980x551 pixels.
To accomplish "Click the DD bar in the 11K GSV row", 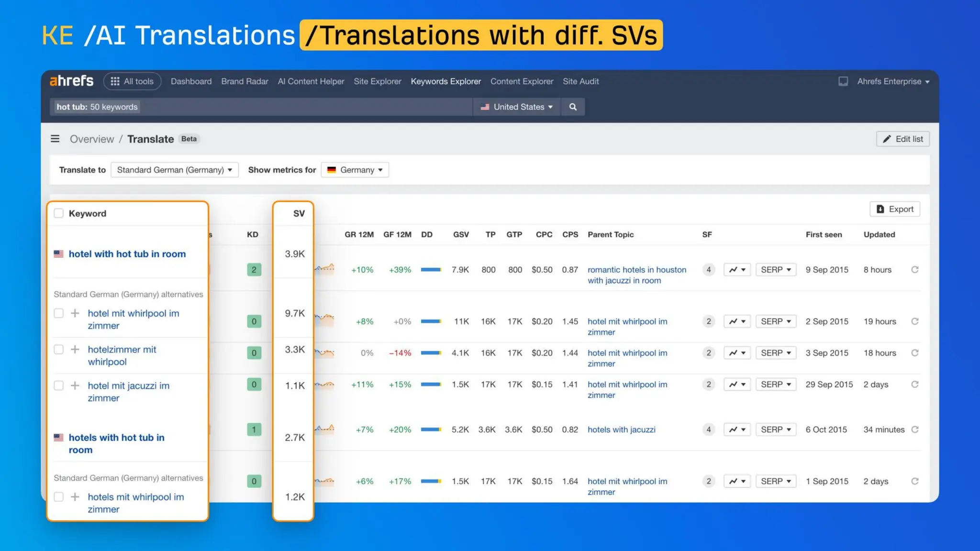I will 431,321.
